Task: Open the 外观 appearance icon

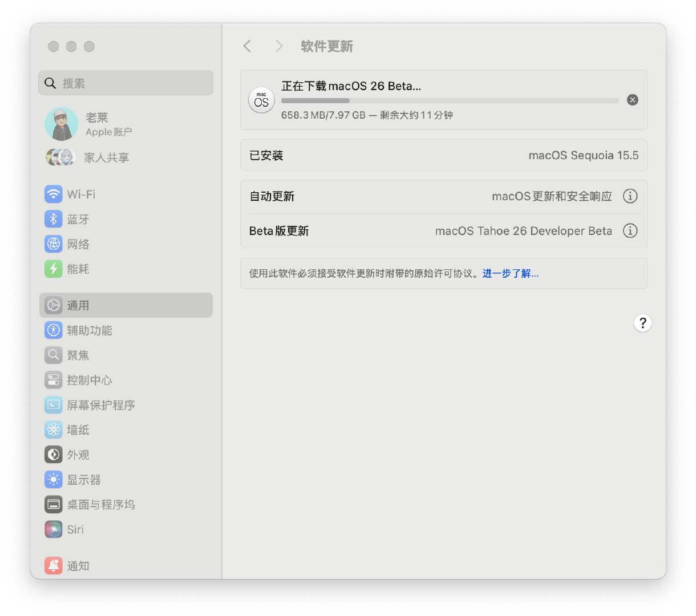Action: (54, 455)
